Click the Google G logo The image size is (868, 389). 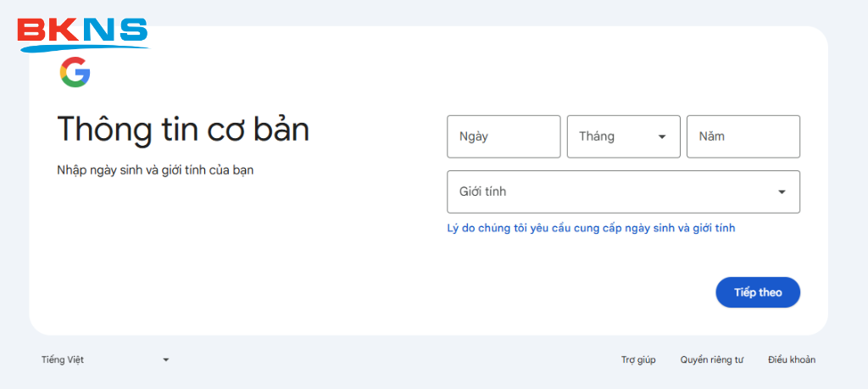pyautogui.click(x=75, y=73)
